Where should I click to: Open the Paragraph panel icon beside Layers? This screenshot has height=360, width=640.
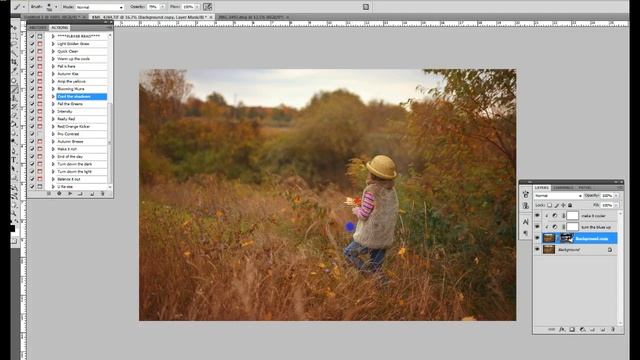525,233
